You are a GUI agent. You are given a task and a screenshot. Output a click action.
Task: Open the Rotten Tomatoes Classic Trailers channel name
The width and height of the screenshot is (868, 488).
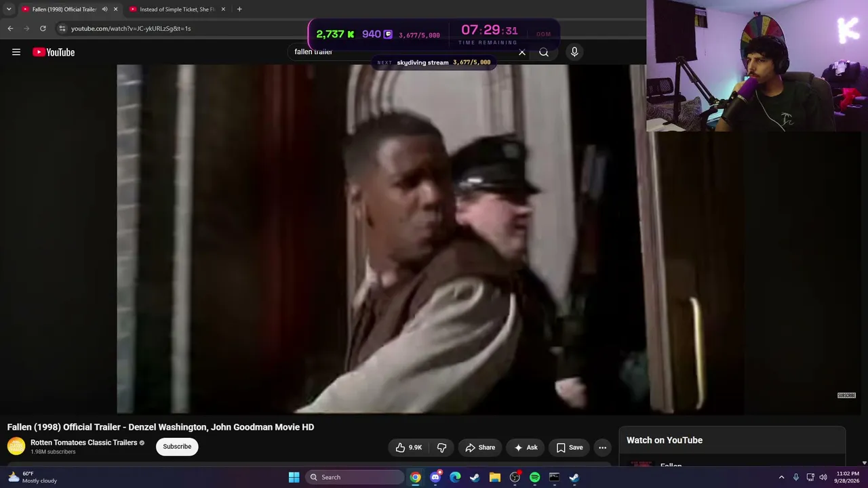click(84, 443)
